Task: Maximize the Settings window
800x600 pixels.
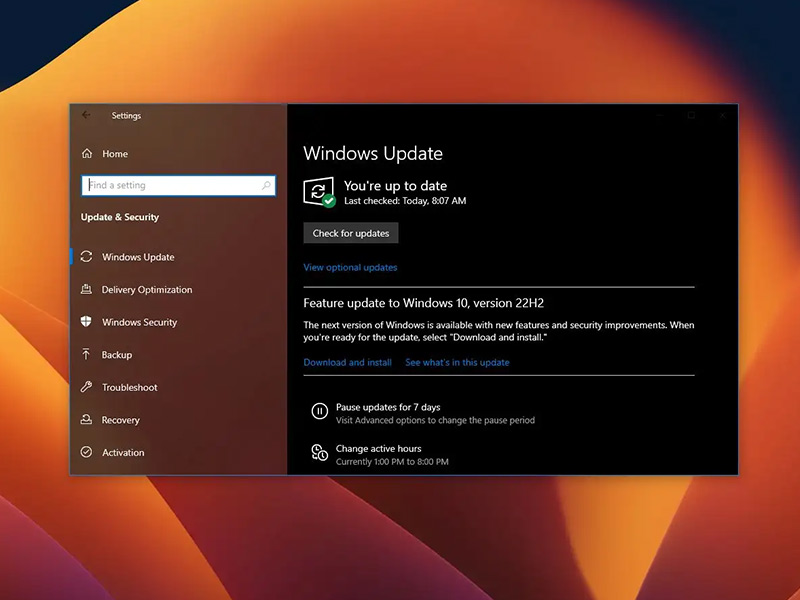Action: 691,115
